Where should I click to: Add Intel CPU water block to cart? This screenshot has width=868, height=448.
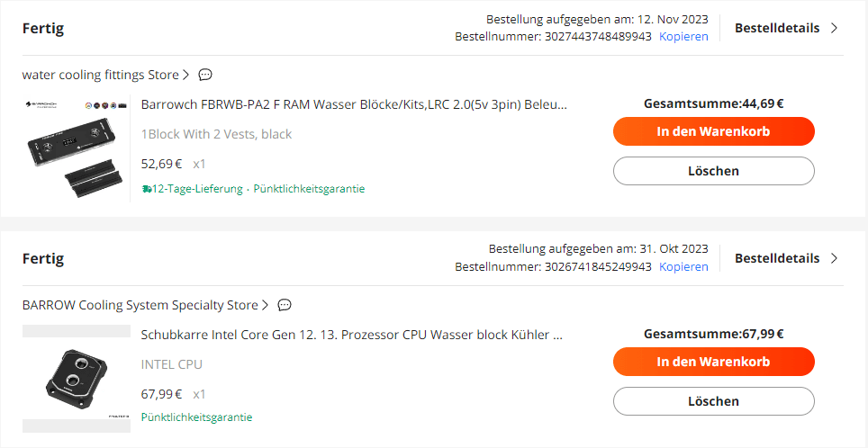713,362
